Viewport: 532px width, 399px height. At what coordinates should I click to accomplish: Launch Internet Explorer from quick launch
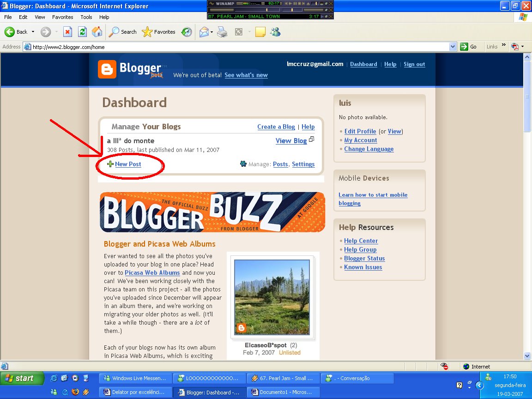[54, 378]
